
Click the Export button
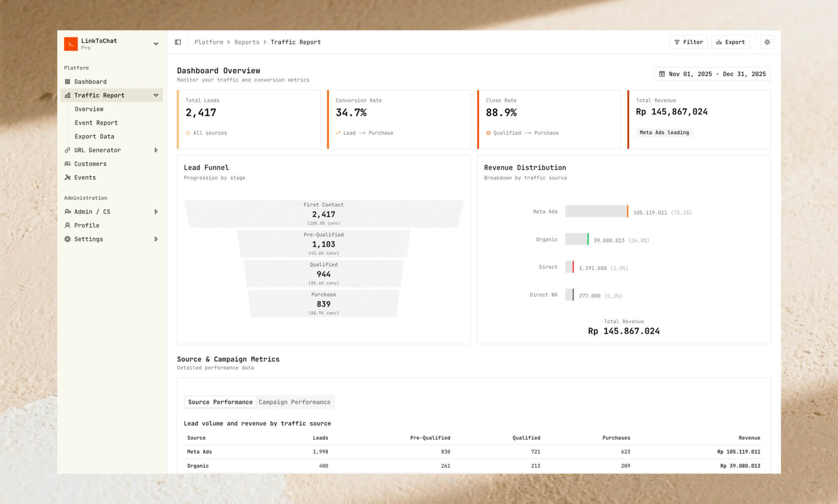(730, 42)
